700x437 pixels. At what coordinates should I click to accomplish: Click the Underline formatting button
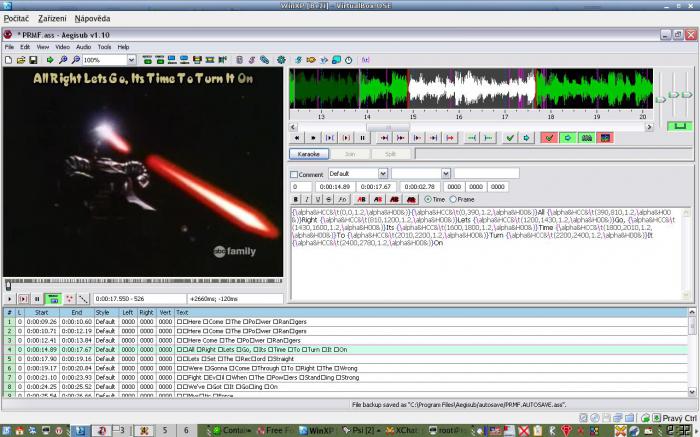point(318,200)
